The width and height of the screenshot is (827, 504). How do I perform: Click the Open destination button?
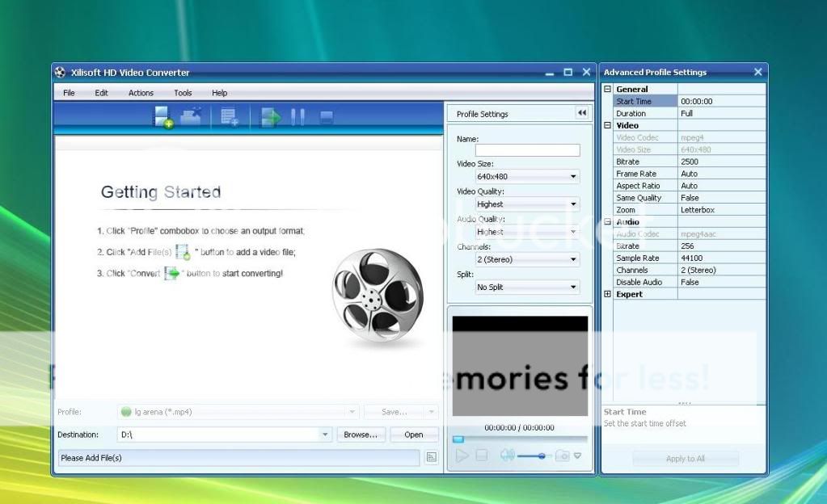click(414, 435)
